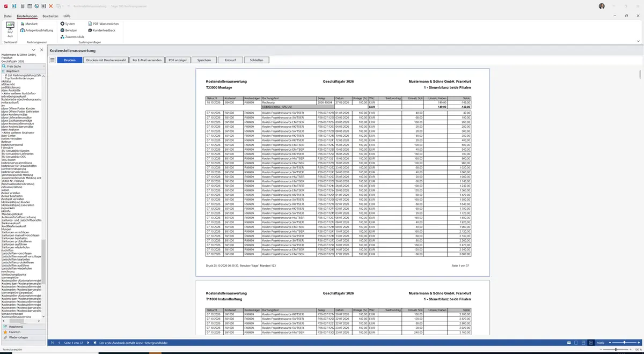Viewport: 644px width, 354px height.
Task: Go to the previous report page
Action: 59,343
